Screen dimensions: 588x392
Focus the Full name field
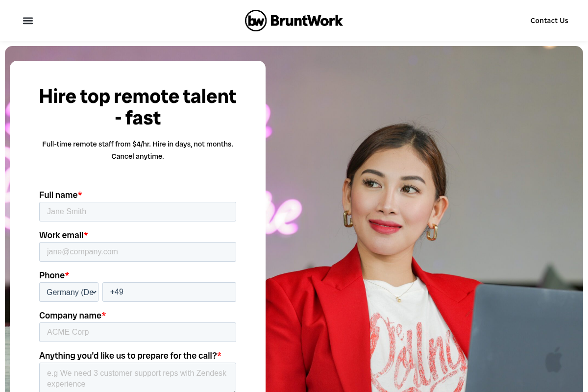click(x=138, y=212)
